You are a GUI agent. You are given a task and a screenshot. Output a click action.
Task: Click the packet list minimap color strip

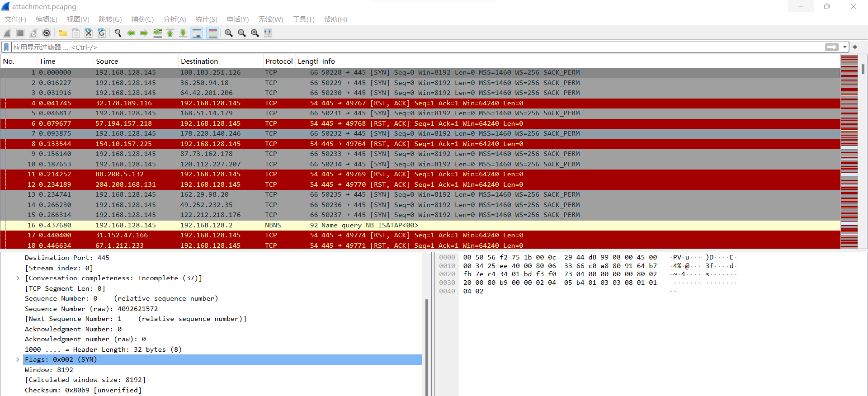pos(849,151)
